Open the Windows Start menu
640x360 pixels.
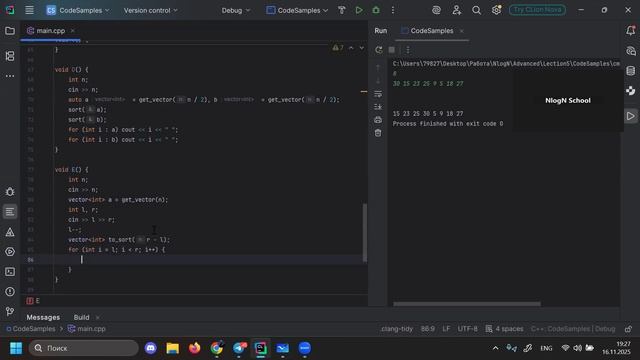(16, 348)
